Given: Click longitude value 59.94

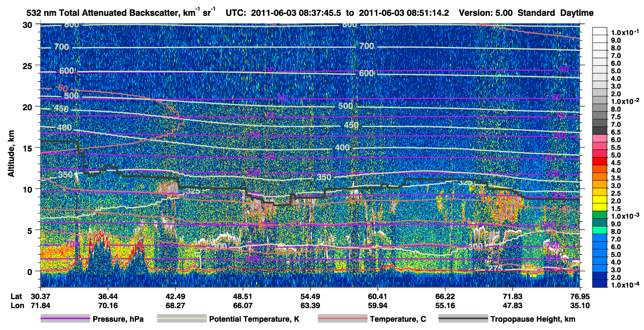Looking at the screenshot, I should point(378,305).
